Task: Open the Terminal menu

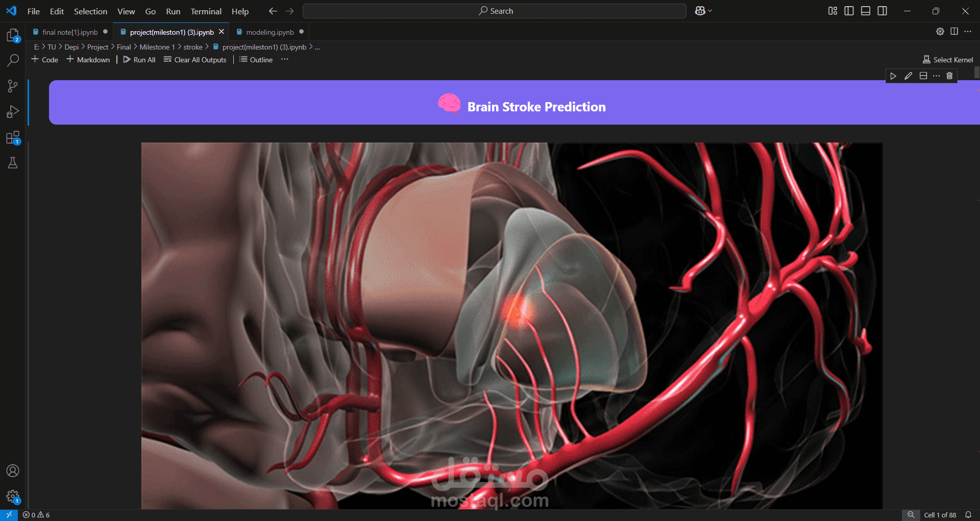Action: click(206, 11)
